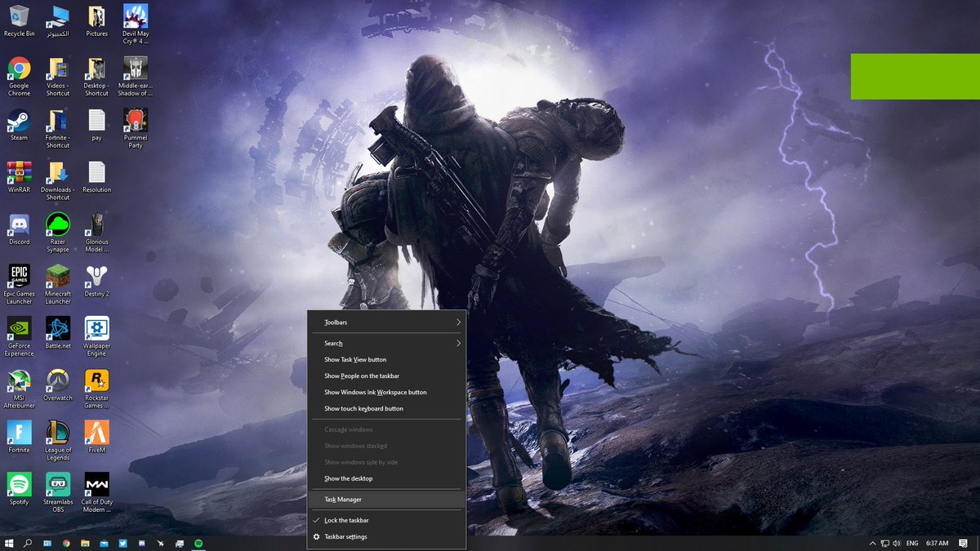The image size is (980, 551).
Task: Open Mail app from the taskbar
Action: (104, 543)
